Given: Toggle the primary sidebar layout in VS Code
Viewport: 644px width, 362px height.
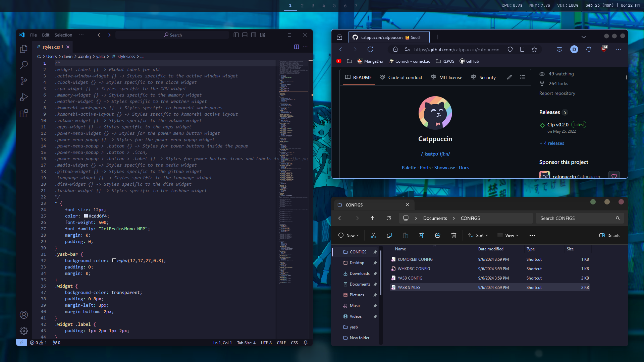Looking at the screenshot, I should 236,35.
